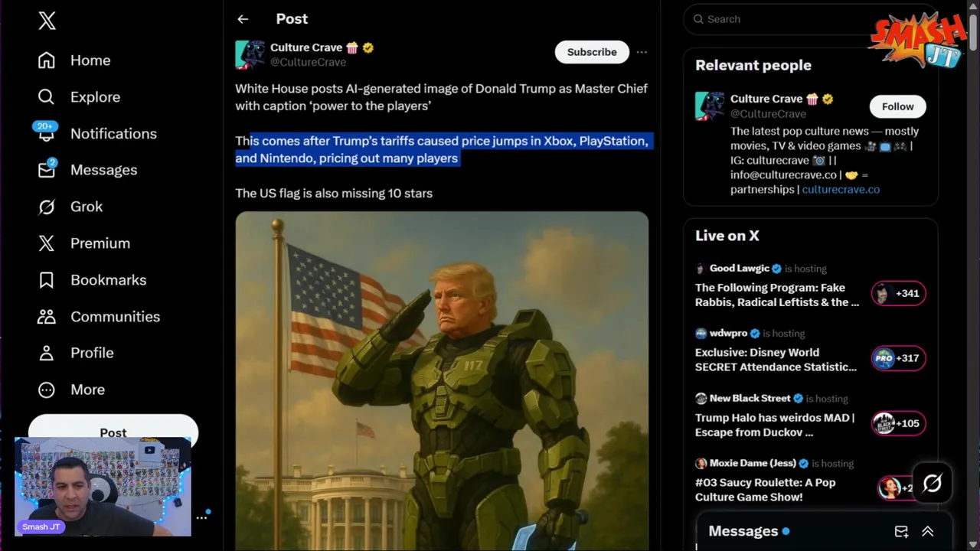Subscribe to Culture Crave

point(591,52)
